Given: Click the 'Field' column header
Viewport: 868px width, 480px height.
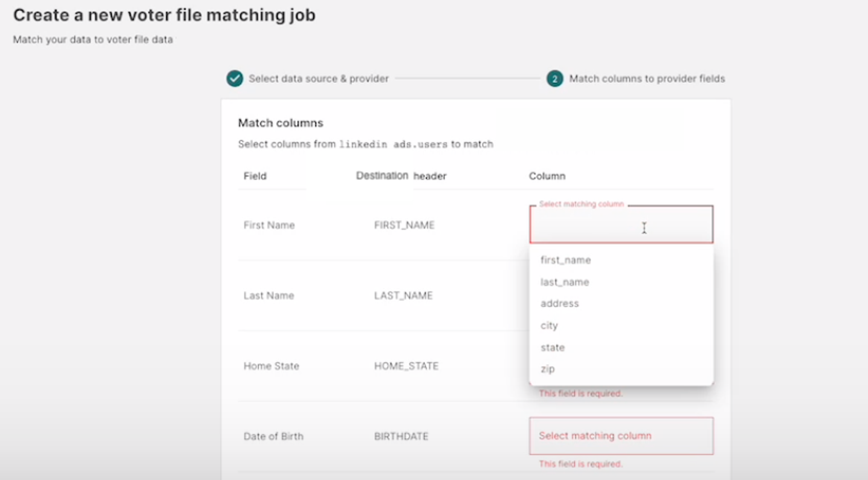Looking at the screenshot, I should point(255,176).
